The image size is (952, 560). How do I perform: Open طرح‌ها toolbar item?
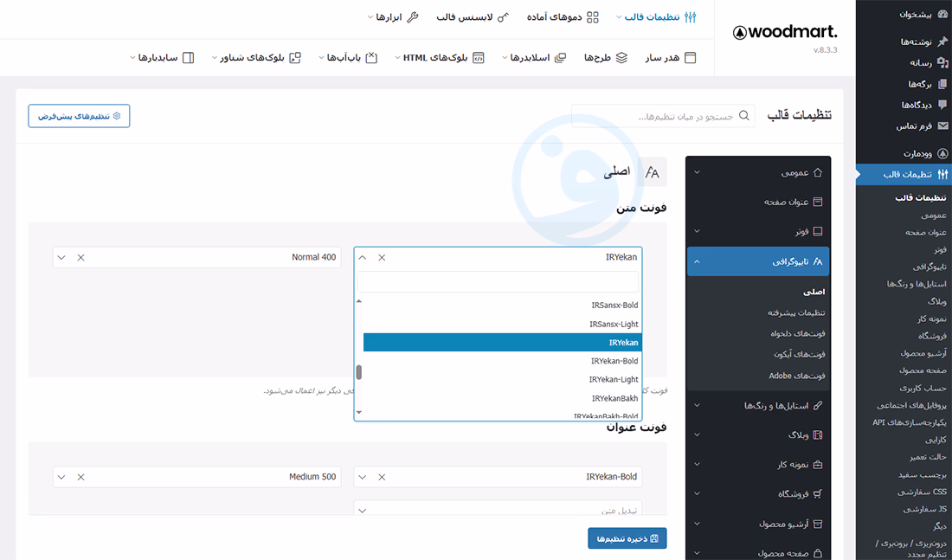coord(606,58)
